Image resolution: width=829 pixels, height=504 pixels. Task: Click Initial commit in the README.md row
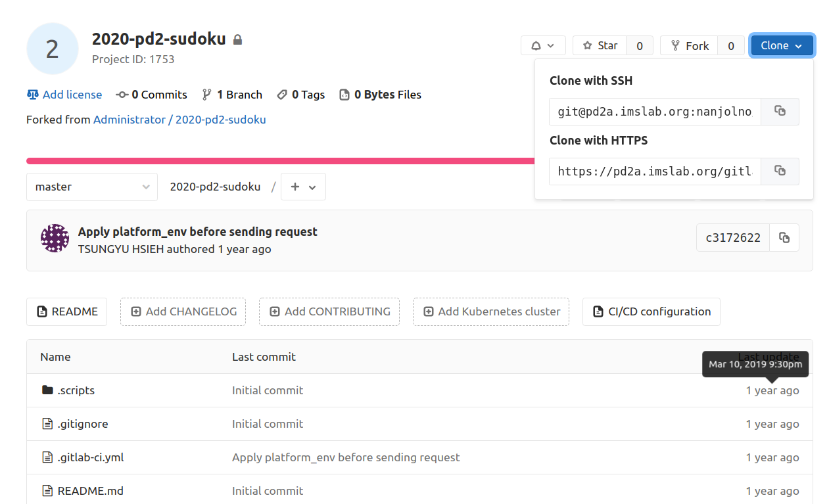point(268,491)
